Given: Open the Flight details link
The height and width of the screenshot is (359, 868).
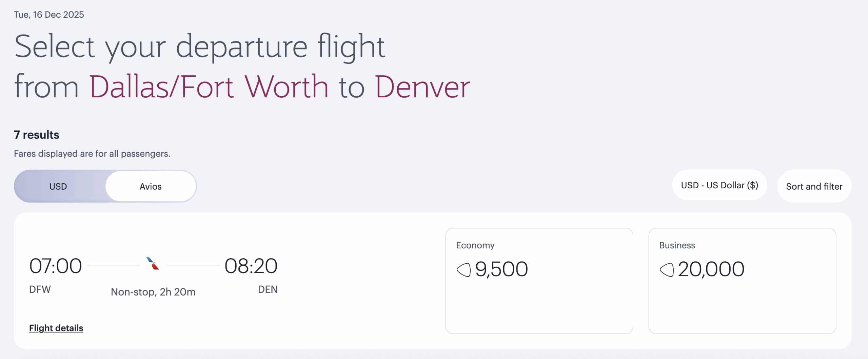Looking at the screenshot, I should click(x=56, y=328).
